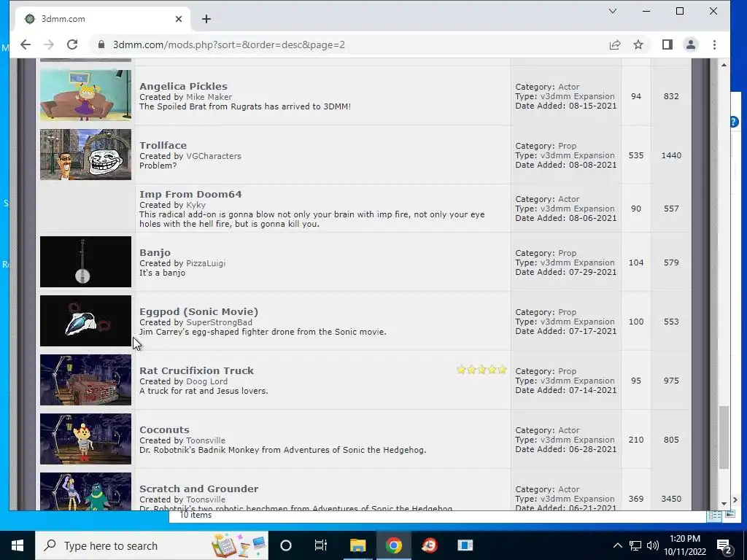The width and height of the screenshot is (747, 560).
Task: Expand tab search chevron in title bar
Action: (x=613, y=11)
